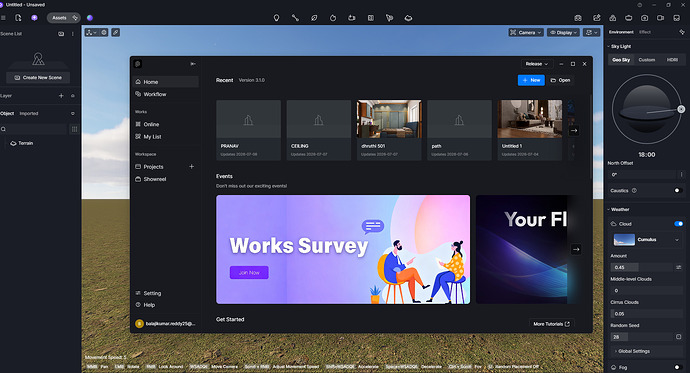Enable the Caustics toggle
This screenshot has height=373, width=690.
point(678,190)
